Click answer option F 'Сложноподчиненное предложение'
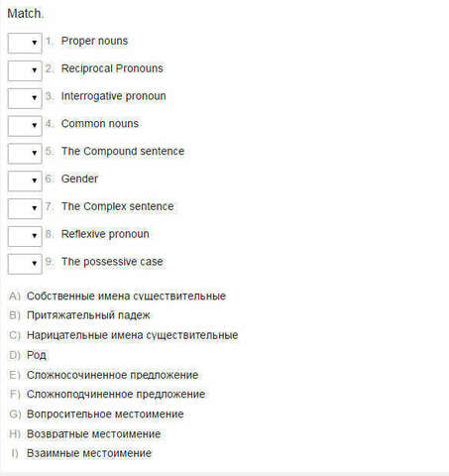Viewport: 449px width, 476px height. (116, 394)
